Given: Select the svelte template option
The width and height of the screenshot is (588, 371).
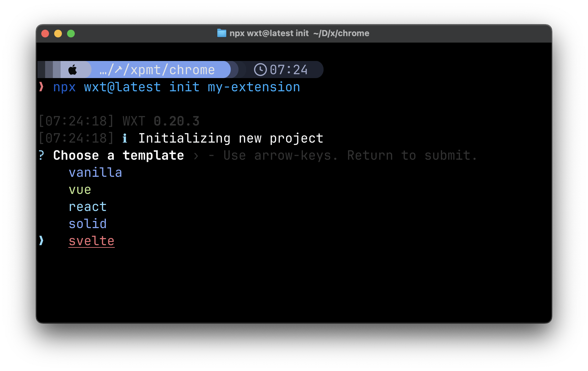Looking at the screenshot, I should [x=92, y=241].
